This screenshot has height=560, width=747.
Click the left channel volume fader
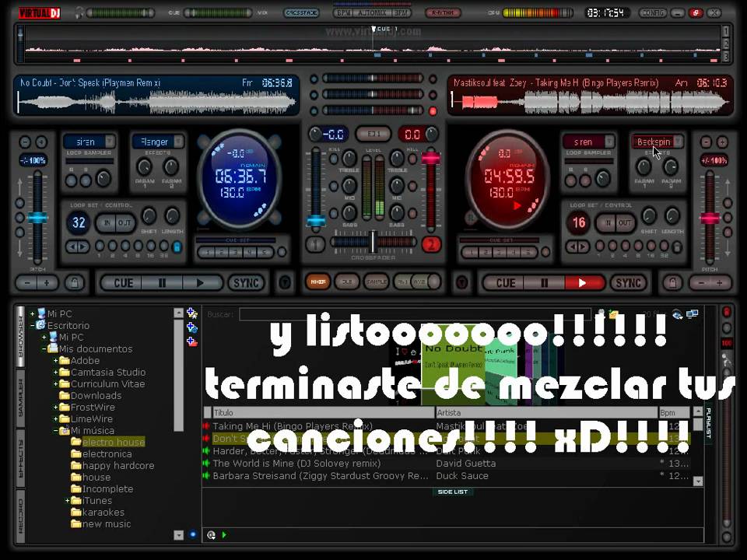point(316,221)
